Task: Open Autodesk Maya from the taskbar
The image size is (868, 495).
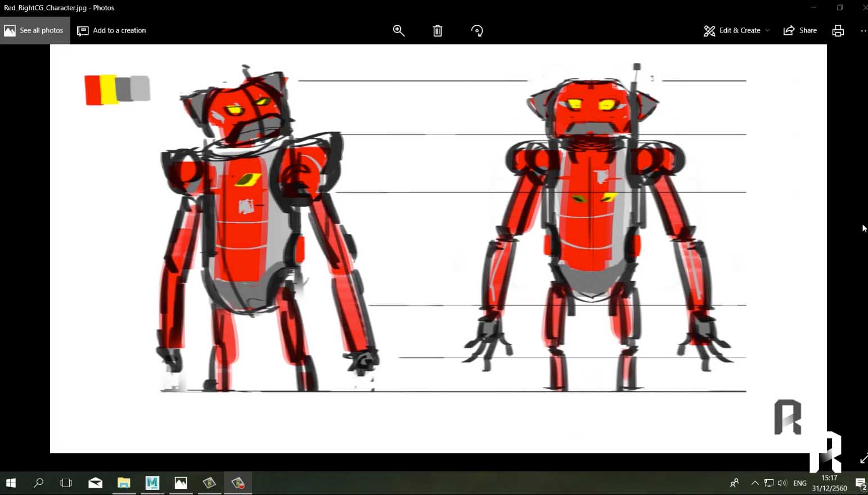Action: tap(152, 483)
